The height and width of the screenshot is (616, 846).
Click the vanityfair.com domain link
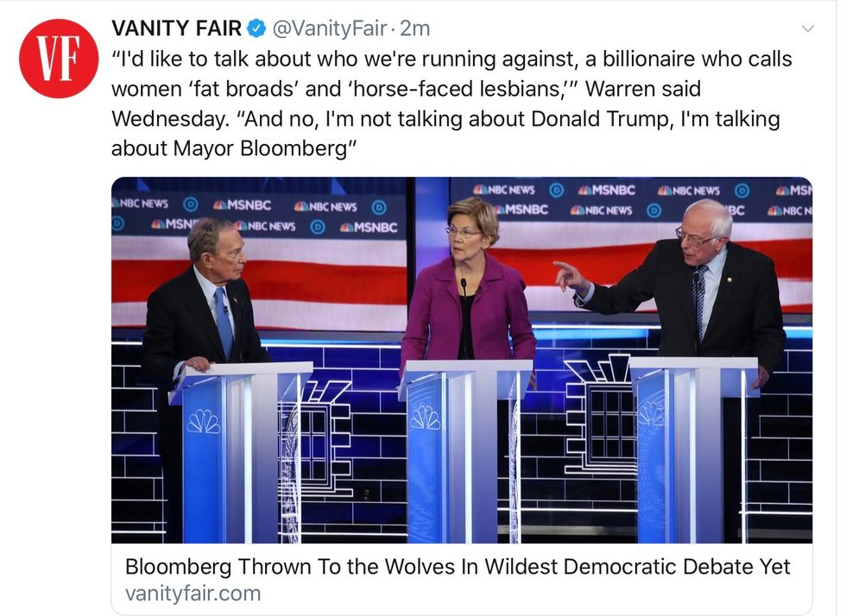point(193,594)
